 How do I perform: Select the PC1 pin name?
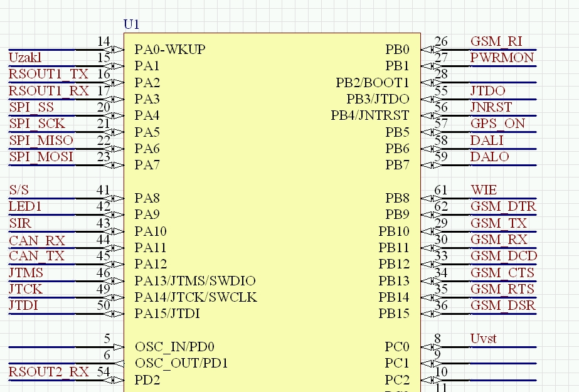(397, 363)
